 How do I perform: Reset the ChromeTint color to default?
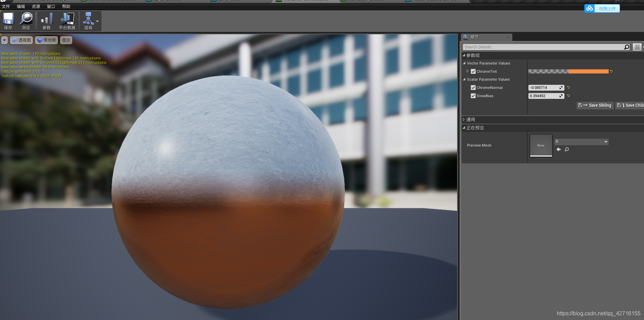click(612, 71)
